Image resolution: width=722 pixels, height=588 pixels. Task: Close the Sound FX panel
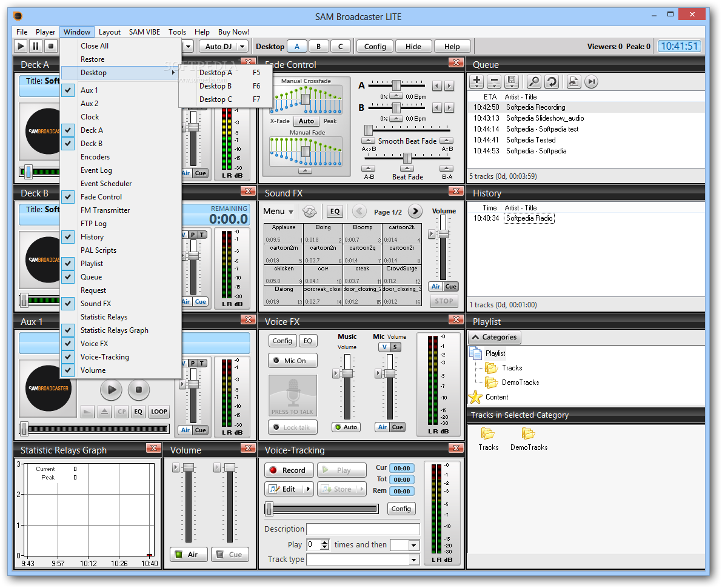456,191
